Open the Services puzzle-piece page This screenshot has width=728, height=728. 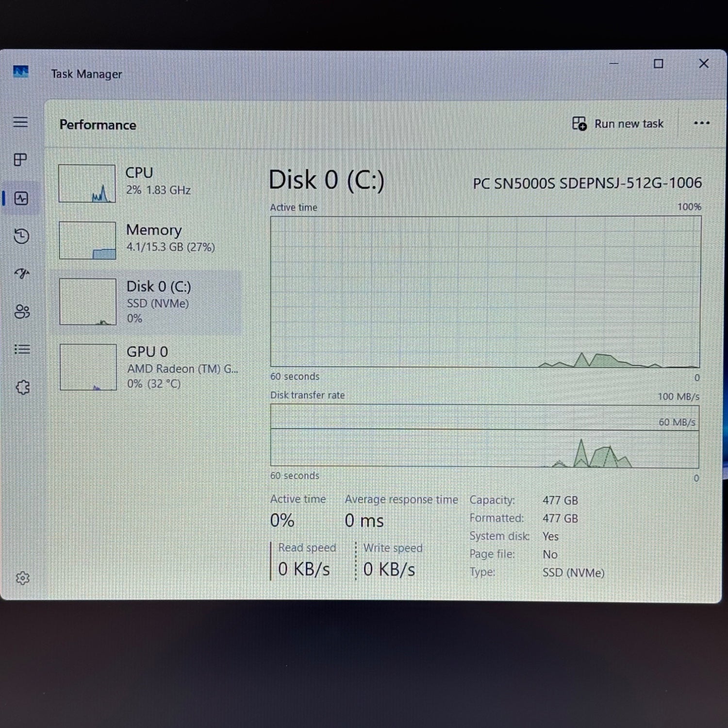tap(22, 387)
